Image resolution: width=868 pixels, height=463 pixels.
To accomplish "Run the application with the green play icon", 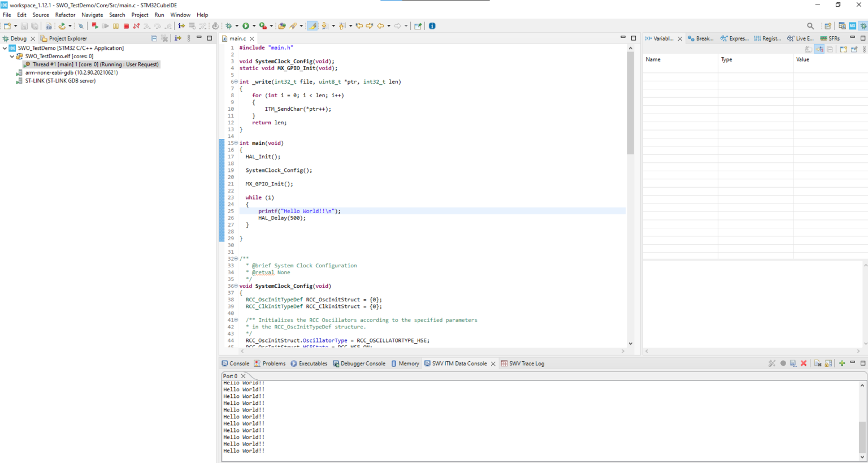I will click(246, 25).
